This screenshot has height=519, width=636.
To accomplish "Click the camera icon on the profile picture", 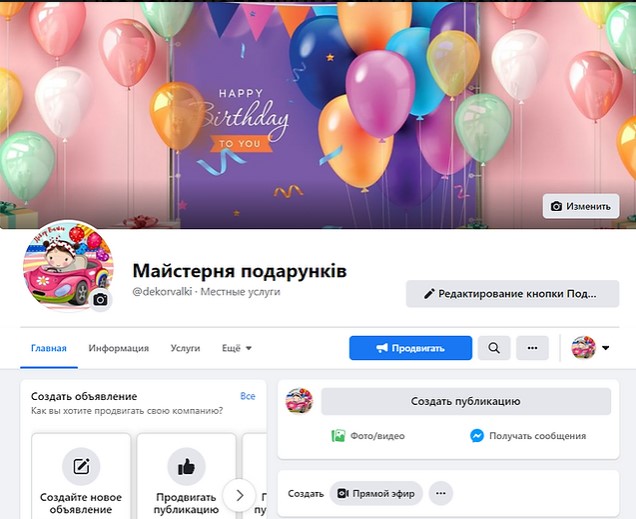I will (x=100, y=300).
